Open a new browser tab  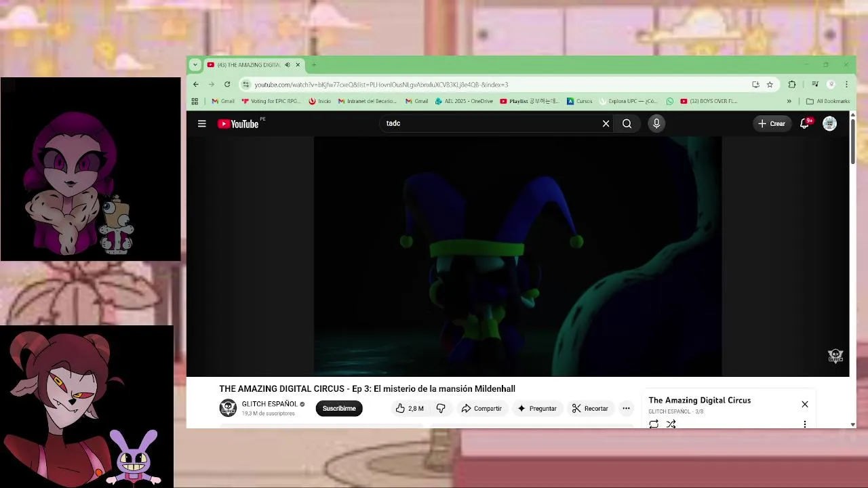coord(314,65)
